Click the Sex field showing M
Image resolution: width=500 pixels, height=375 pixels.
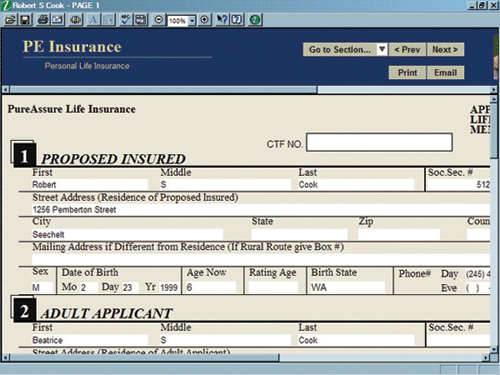click(42, 287)
